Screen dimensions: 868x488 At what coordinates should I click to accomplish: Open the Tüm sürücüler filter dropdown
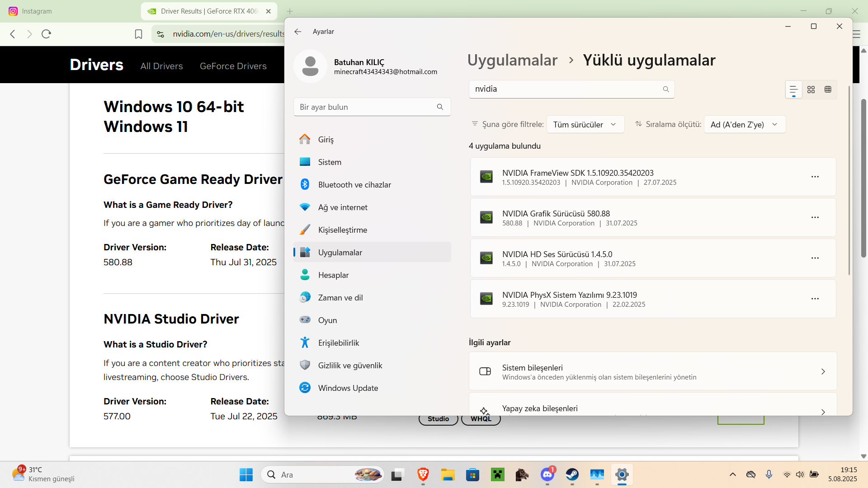(x=585, y=124)
